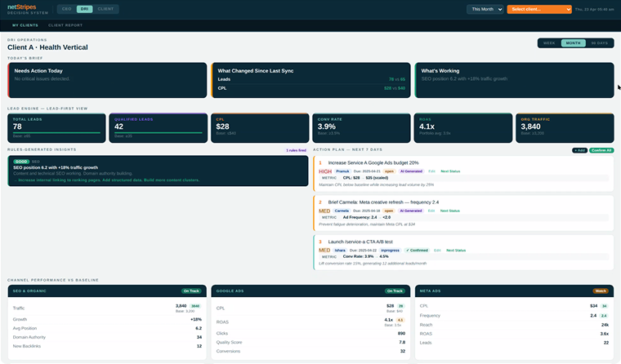621x364 pixels.
Task: Click On Track badge on SEO & Organic
Action: (191, 291)
